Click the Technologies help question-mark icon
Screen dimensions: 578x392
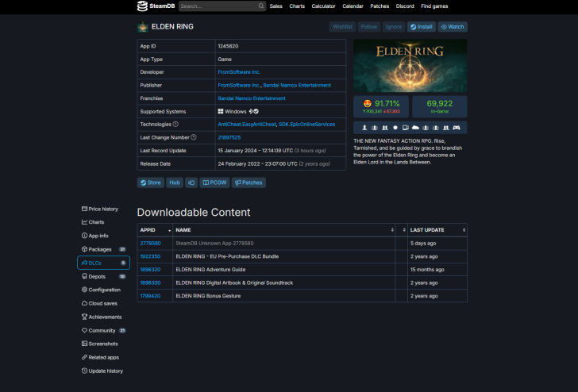[x=175, y=125]
